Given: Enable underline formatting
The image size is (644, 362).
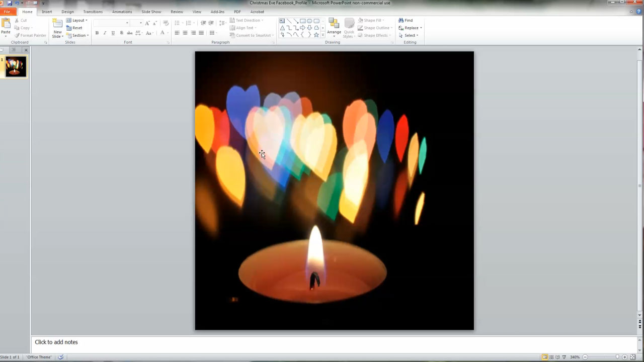Looking at the screenshot, I should [113, 33].
